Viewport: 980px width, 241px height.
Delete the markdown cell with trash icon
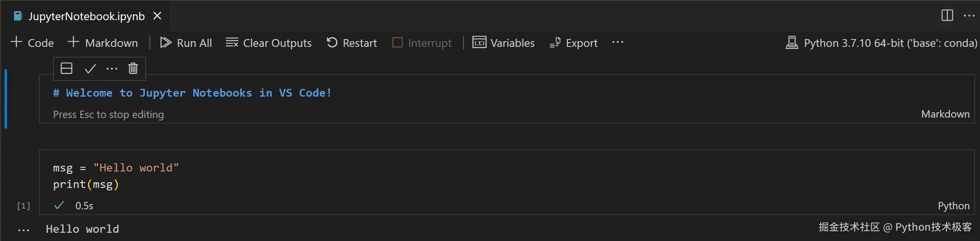(133, 68)
